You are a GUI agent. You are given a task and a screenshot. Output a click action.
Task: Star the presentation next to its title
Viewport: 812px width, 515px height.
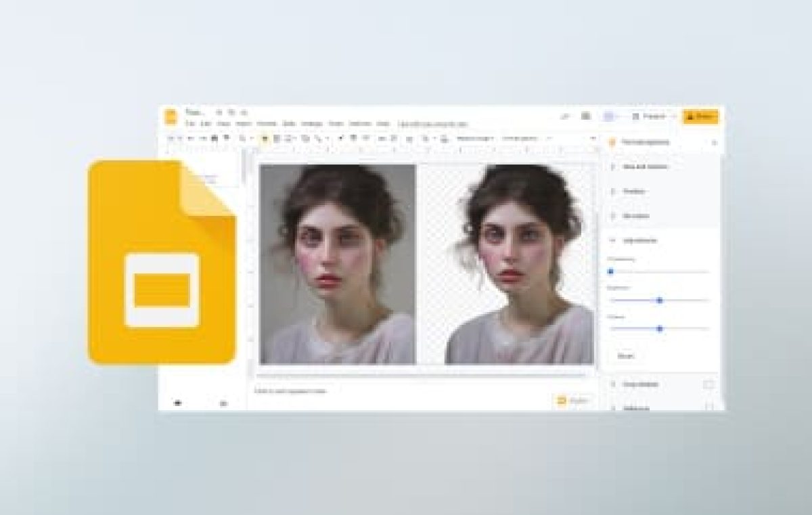point(219,112)
